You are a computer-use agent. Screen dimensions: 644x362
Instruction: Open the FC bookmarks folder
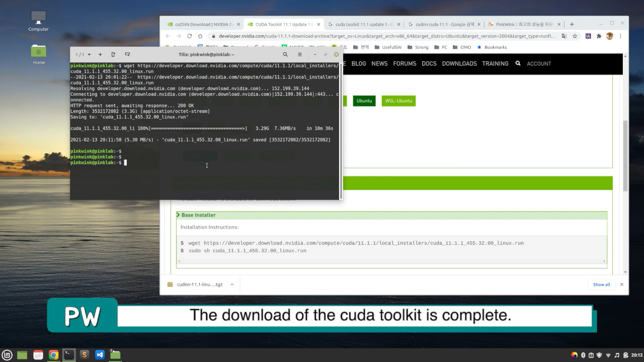(440, 47)
